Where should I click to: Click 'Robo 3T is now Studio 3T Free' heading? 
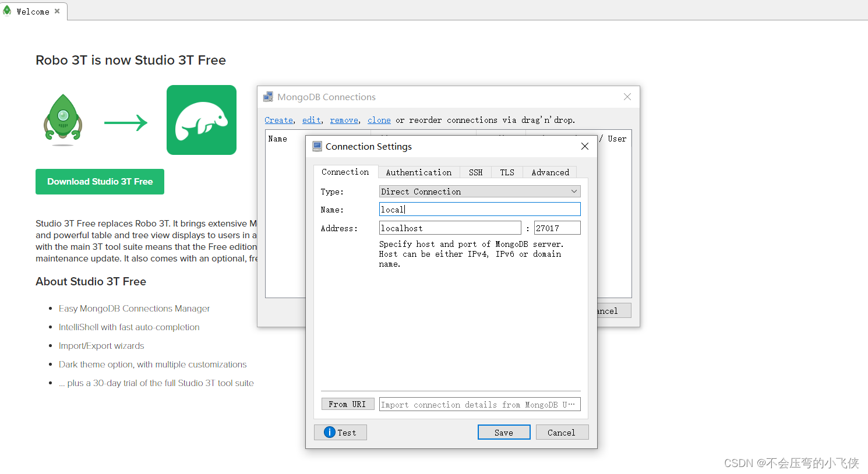(130, 60)
